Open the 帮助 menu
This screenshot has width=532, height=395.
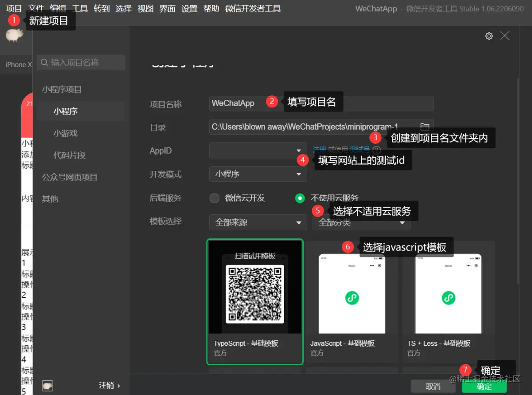click(211, 8)
